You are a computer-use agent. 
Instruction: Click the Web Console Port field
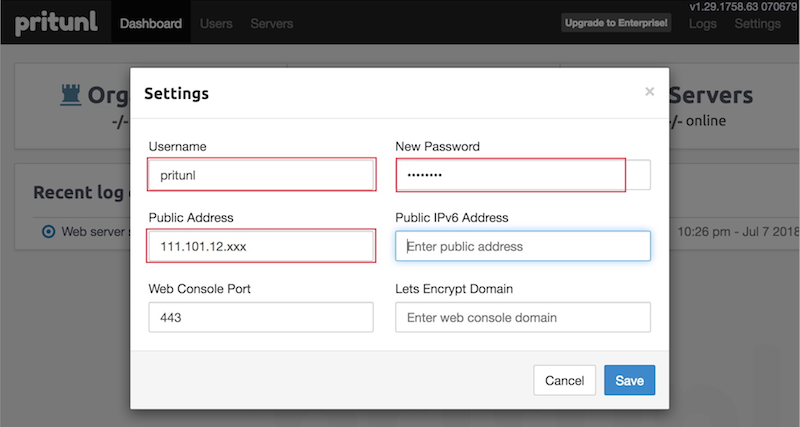pos(261,317)
